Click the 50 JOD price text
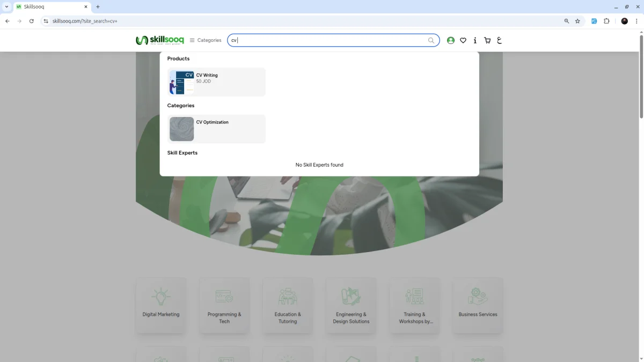Screen dimensions: 644x362 [203, 82]
